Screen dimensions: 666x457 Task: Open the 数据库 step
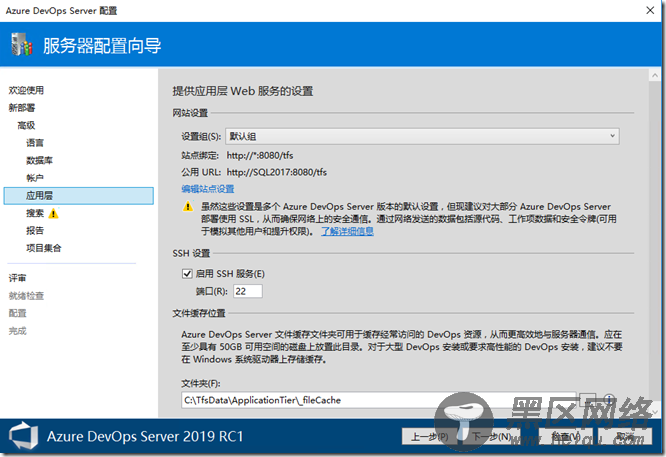click(x=40, y=160)
